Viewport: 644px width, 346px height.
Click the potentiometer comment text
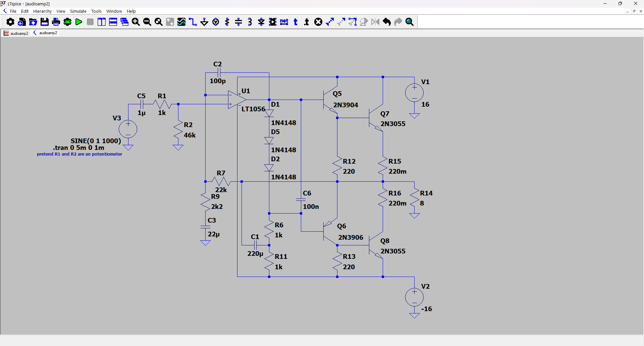[79, 154]
